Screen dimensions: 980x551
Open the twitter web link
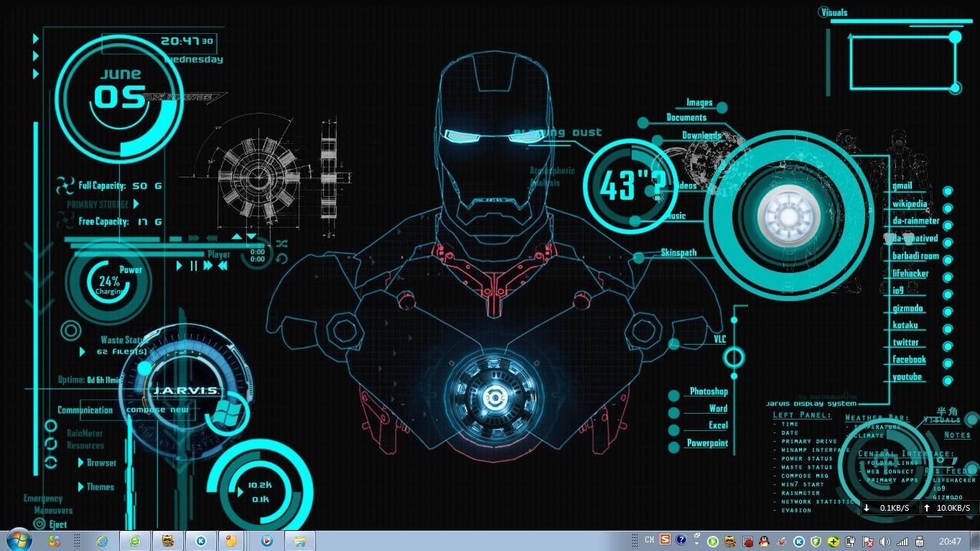pyautogui.click(x=905, y=343)
